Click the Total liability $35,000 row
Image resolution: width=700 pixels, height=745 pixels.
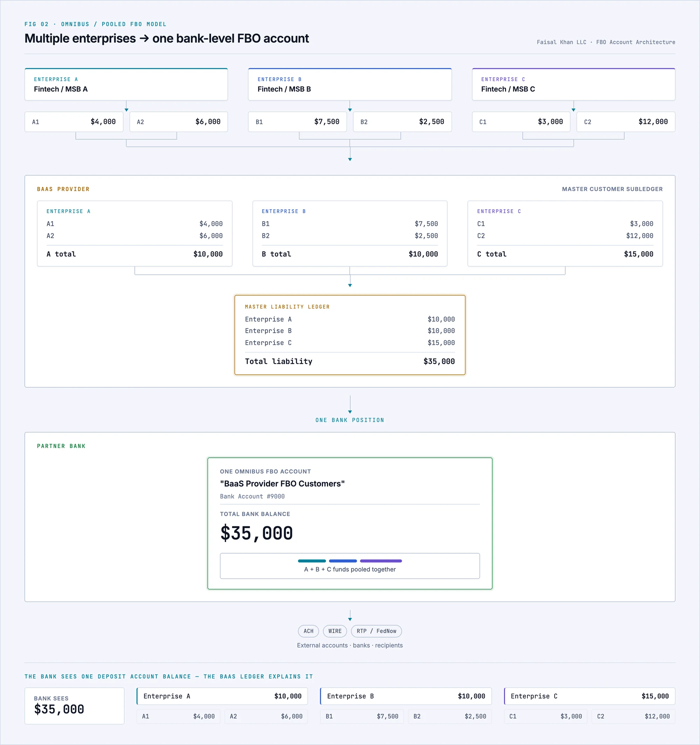pos(350,361)
